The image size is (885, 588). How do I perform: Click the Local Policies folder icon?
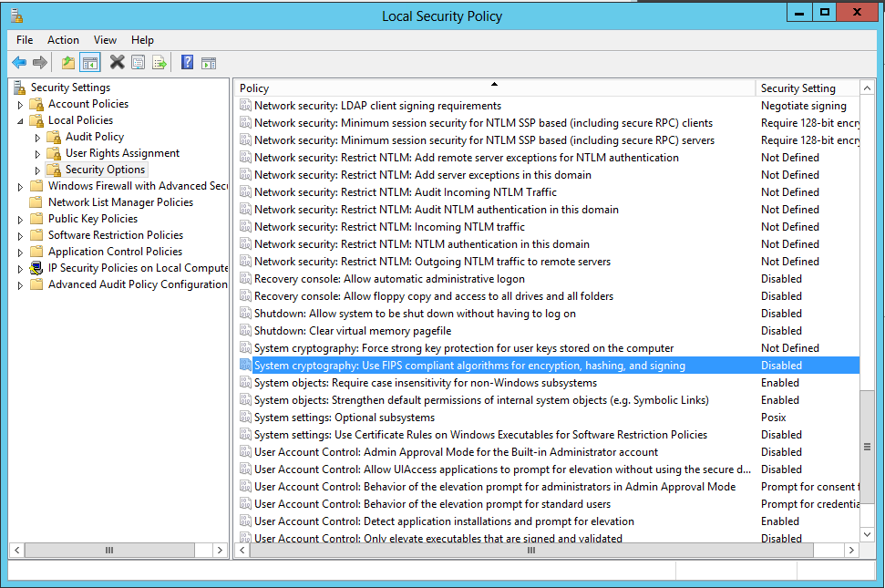click(x=36, y=120)
